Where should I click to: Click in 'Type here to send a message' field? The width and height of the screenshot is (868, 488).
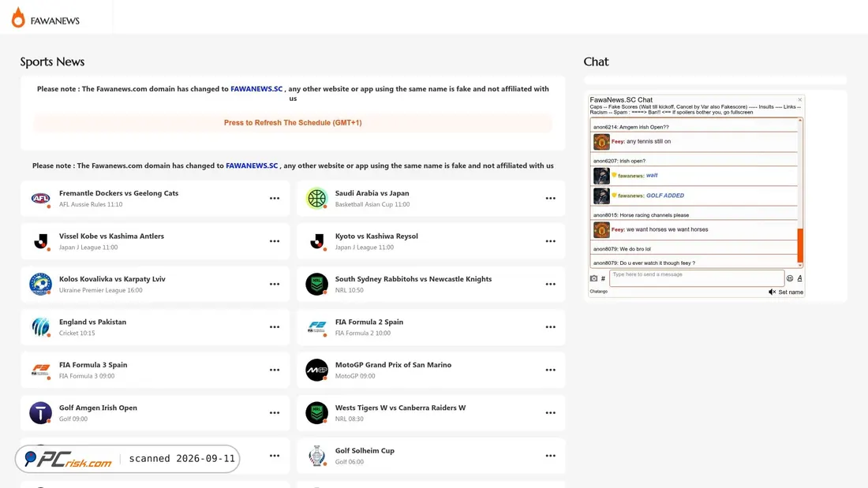[x=697, y=278]
